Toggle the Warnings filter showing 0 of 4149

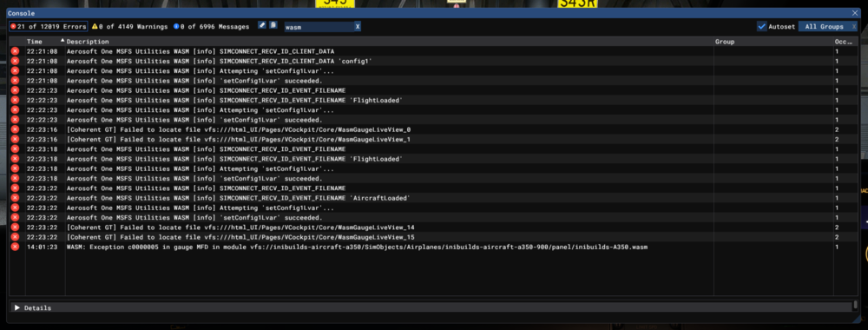coord(129,27)
